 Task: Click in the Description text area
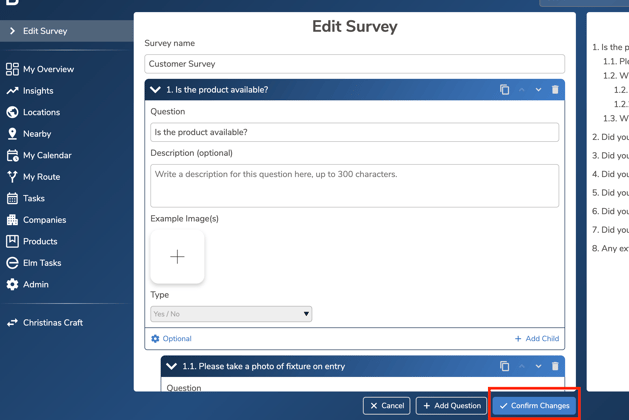[354, 186]
